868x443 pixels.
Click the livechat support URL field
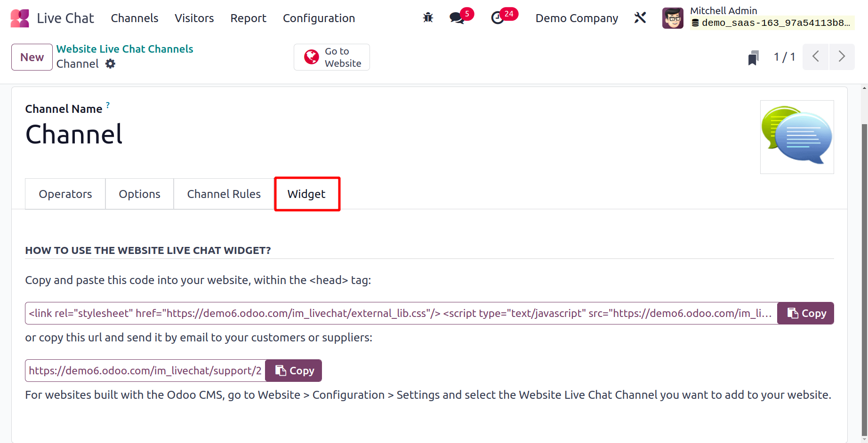145,371
